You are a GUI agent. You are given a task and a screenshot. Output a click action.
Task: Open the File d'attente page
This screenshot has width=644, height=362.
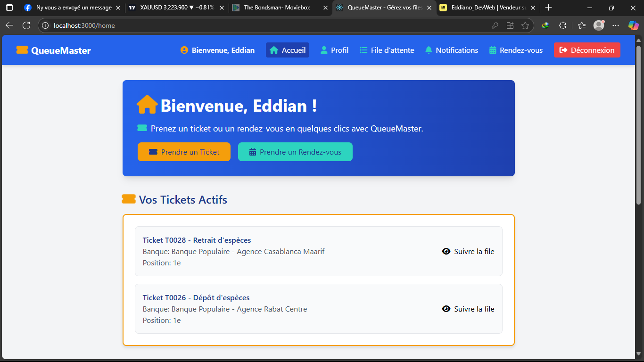click(387, 50)
